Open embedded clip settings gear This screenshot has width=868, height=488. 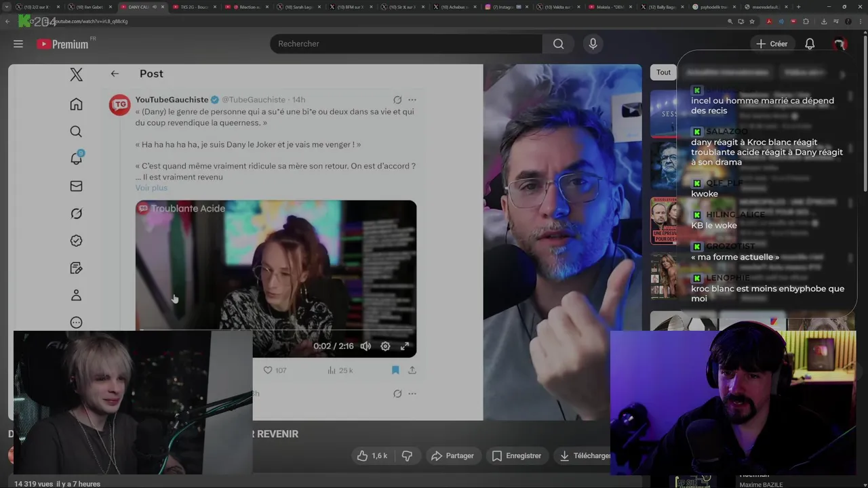pyautogui.click(x=385, y=346)
